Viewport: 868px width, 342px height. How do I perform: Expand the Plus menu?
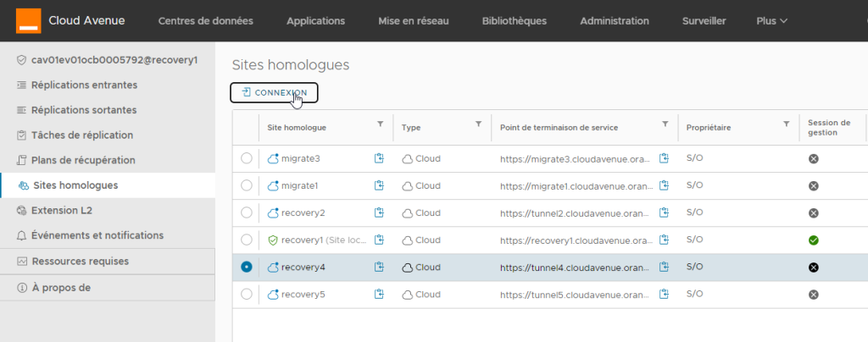[771, 21]
